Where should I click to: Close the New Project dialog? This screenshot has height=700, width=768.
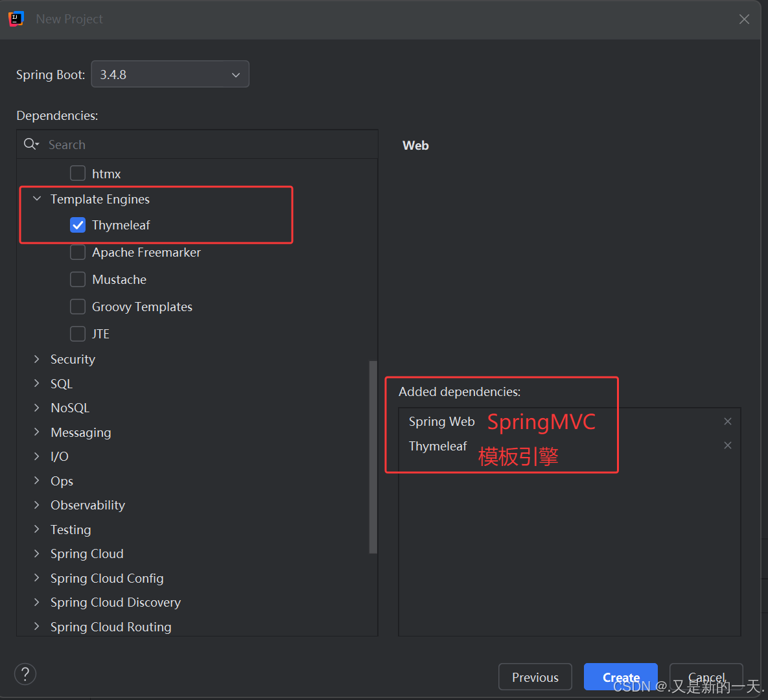click(744, 19)
